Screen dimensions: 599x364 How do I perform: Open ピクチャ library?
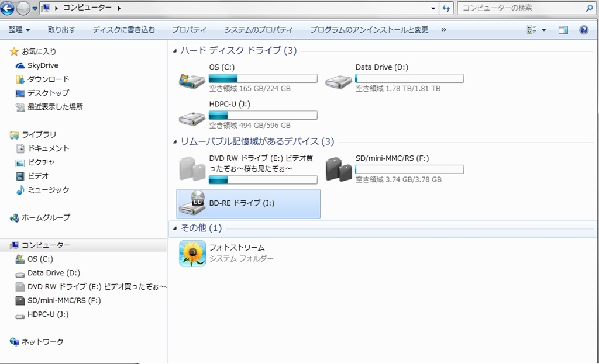[42, 162]
